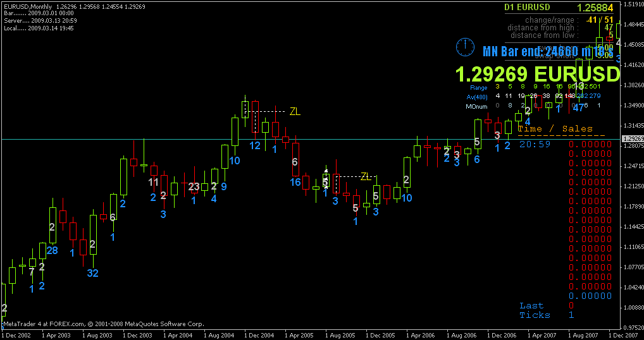Screen dimensions: 644x340
Task: Click the blue clock icon beside MN Bar end
Action: click(465, 47)
